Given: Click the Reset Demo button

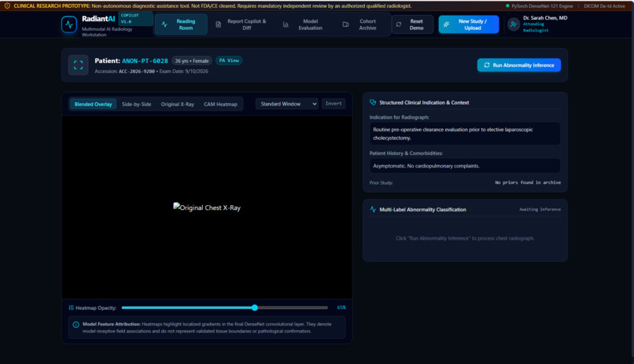Looking at the screenshot, I should 412,24.
